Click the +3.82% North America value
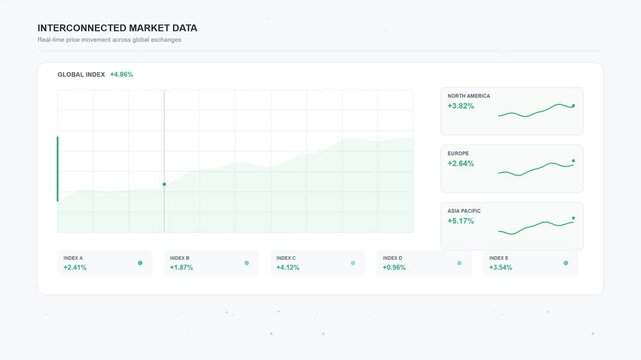 point(461,106)
